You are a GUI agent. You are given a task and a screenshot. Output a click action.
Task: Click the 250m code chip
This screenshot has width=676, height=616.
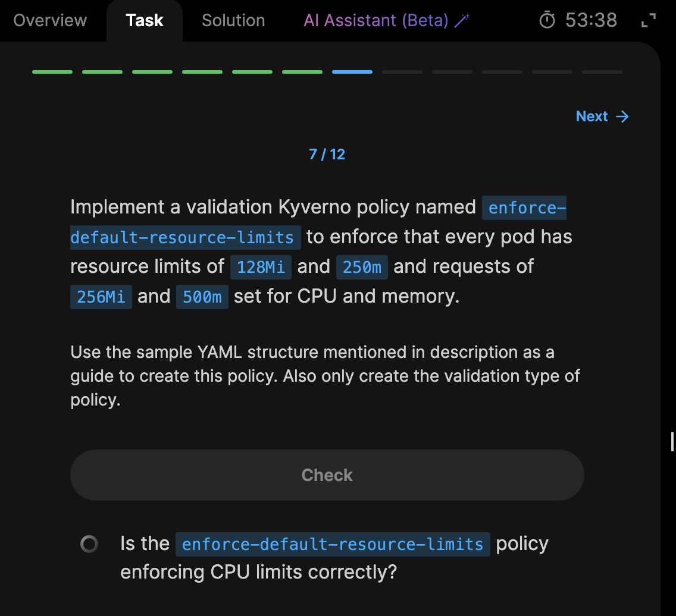pyautogui.click(x=362, y=267)
